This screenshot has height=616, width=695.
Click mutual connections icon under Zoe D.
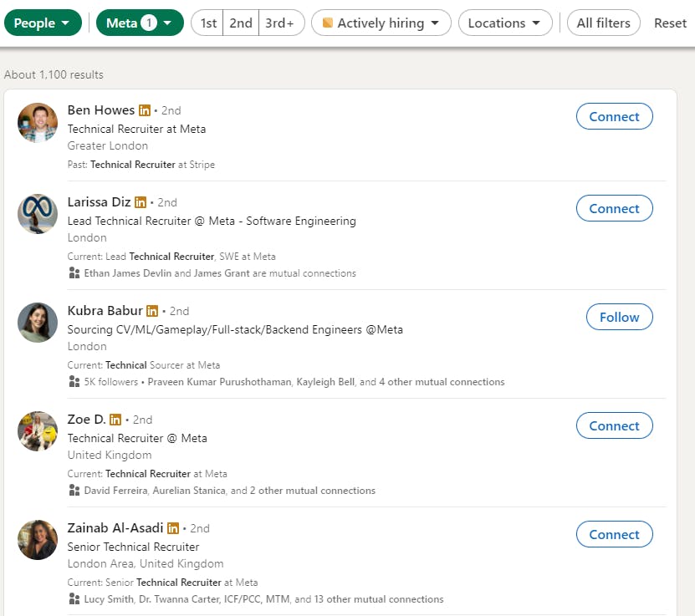pos(74,491)
